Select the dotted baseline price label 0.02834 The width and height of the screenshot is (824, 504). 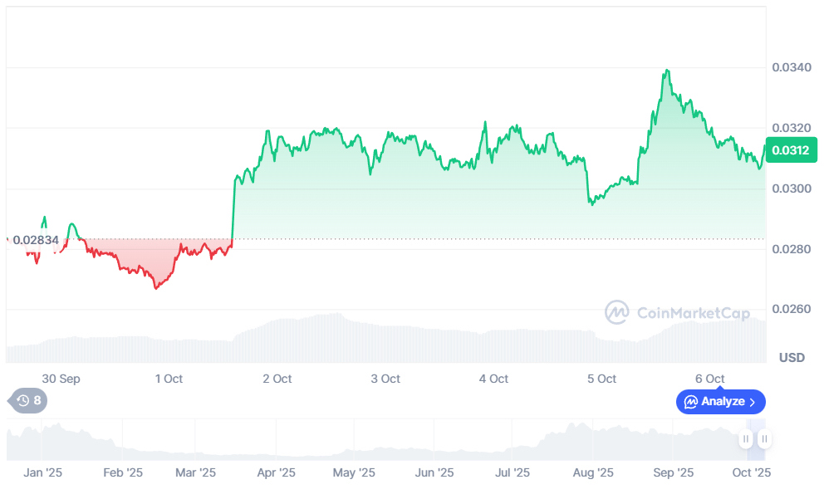click(37, 240)
